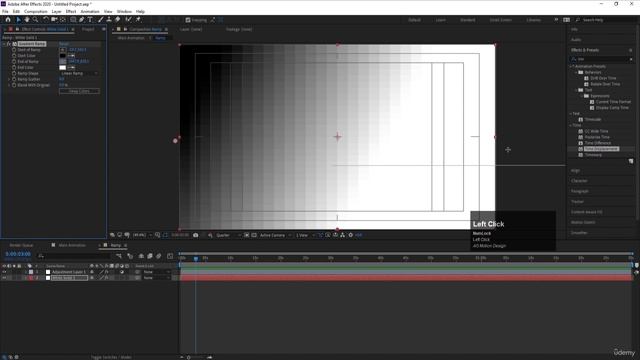Click the Start Color black swatch

62,56
